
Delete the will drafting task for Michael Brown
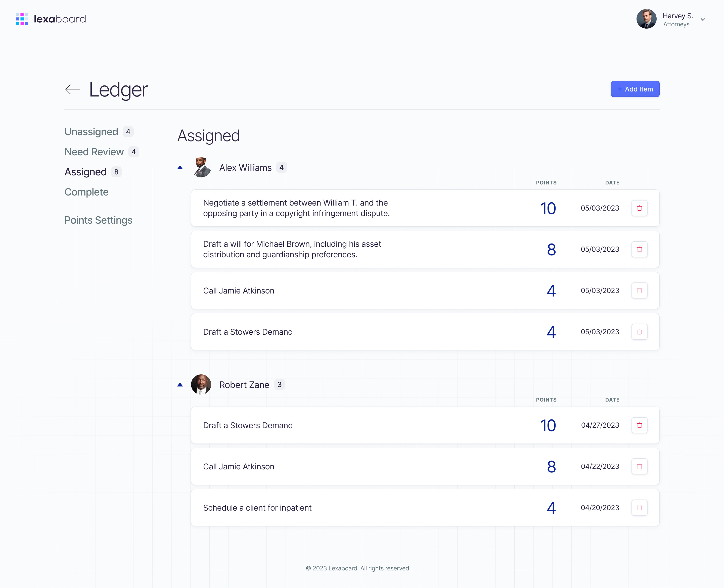point(639,249)
